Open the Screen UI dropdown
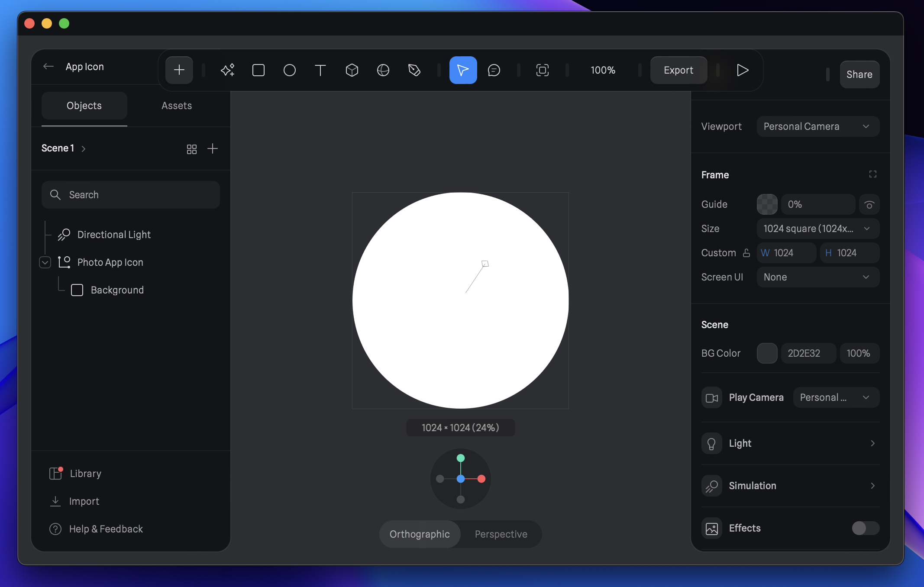This screenshot has width=924, height=587. [x=817, y=277]
